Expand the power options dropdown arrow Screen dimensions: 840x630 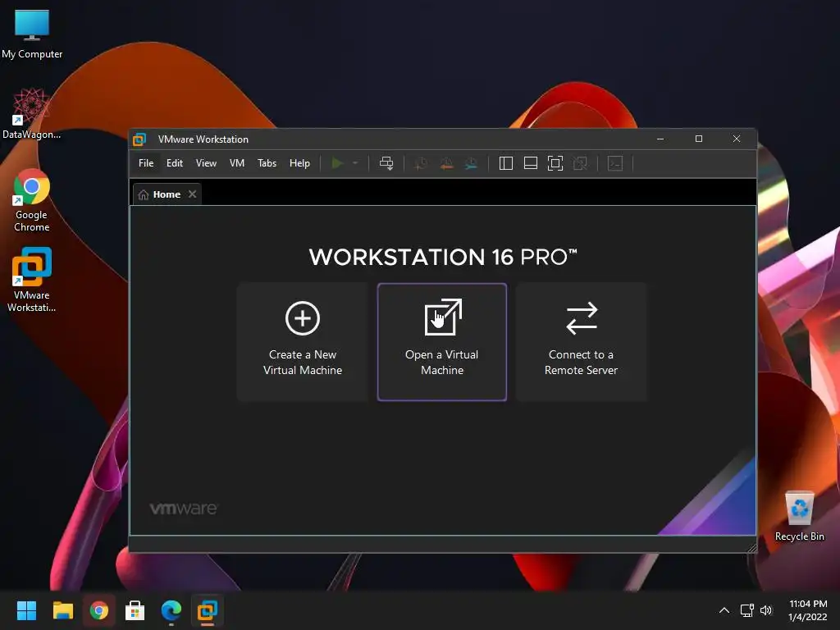[355, 163]
